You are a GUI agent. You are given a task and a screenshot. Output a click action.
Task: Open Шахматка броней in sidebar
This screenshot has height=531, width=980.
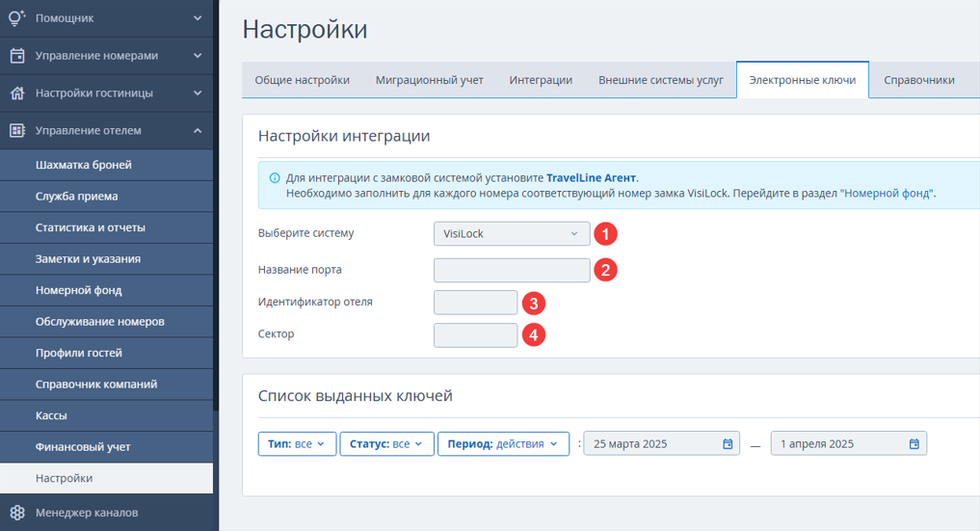(x=106, y=165)
